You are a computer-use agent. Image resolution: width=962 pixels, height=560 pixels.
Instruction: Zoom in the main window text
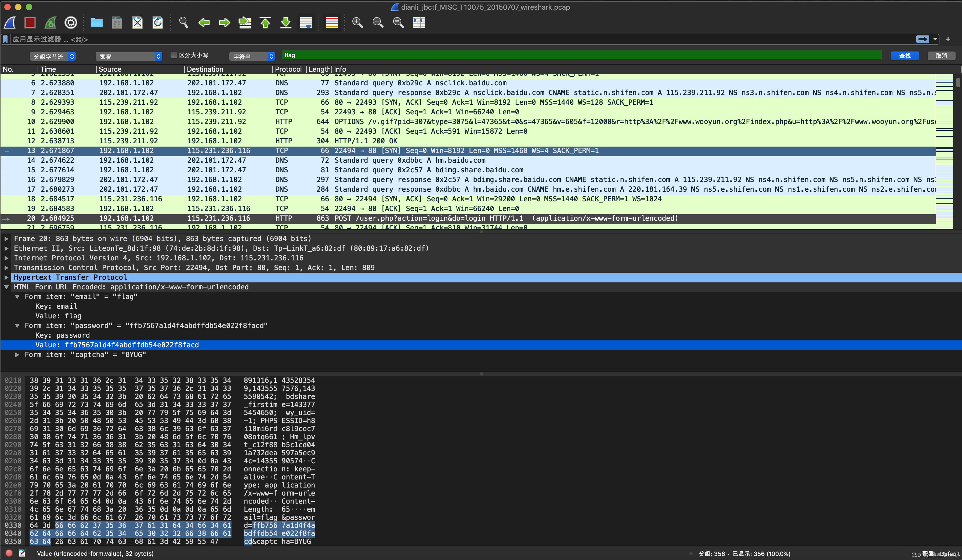coord(358,23)
